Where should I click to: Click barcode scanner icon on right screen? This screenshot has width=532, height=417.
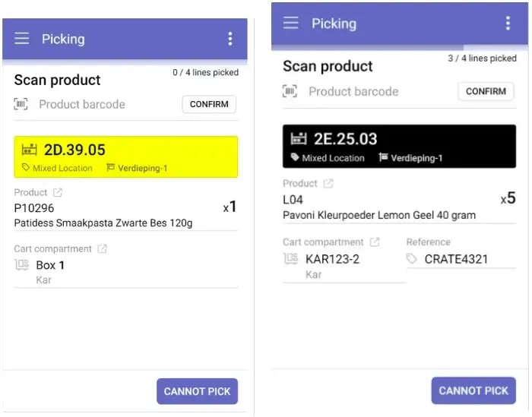[x=290, y=91]
